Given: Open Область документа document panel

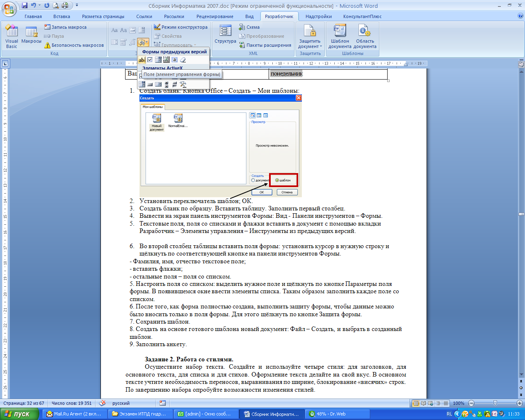Looking at the screenshot, I should pos(365,37).
